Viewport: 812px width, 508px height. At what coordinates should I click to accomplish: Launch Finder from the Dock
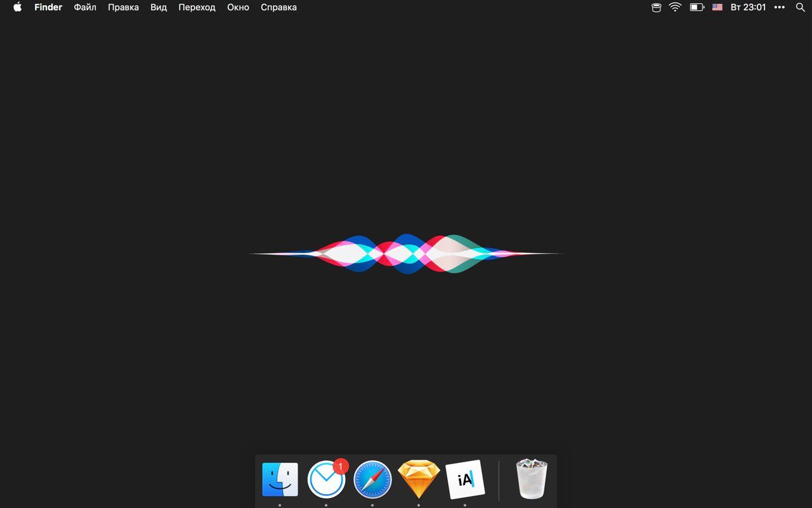[280, 479]
